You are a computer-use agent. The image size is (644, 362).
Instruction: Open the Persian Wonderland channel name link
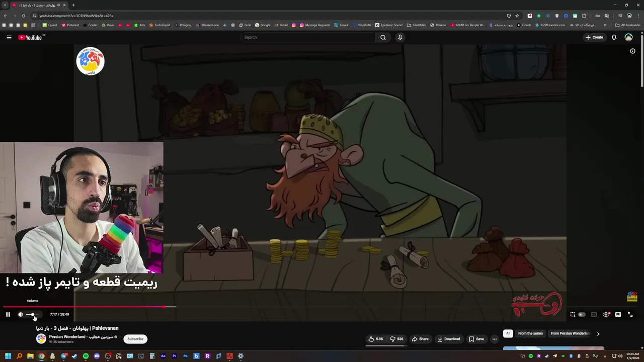(x=81, y=336)
